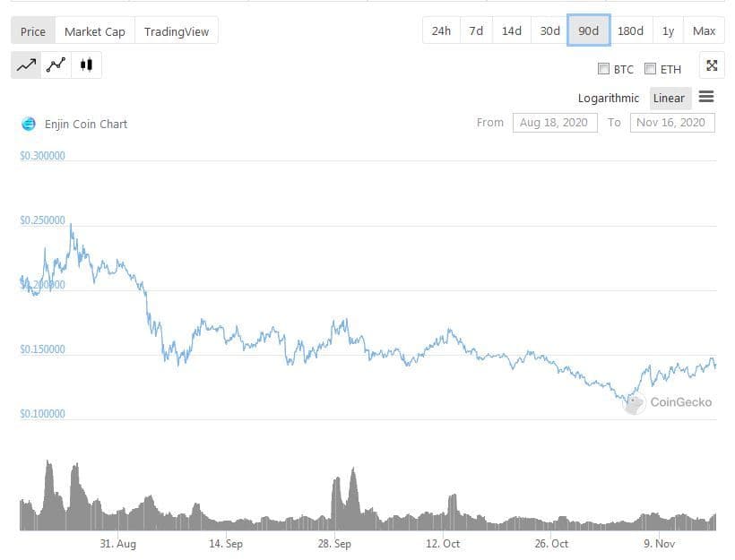Enable the BTC comparison checkbox
This screenshot has height=560, width=735.
pyautogui.click(x=604, y=69)
